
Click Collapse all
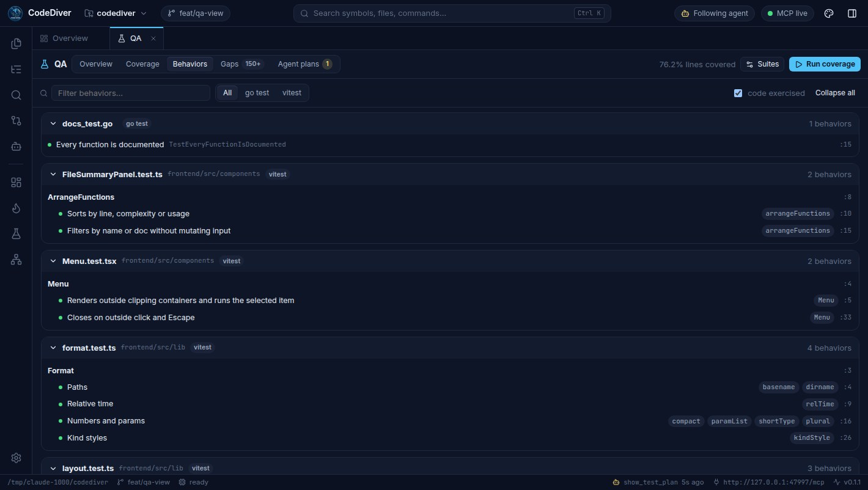point(835,93)
